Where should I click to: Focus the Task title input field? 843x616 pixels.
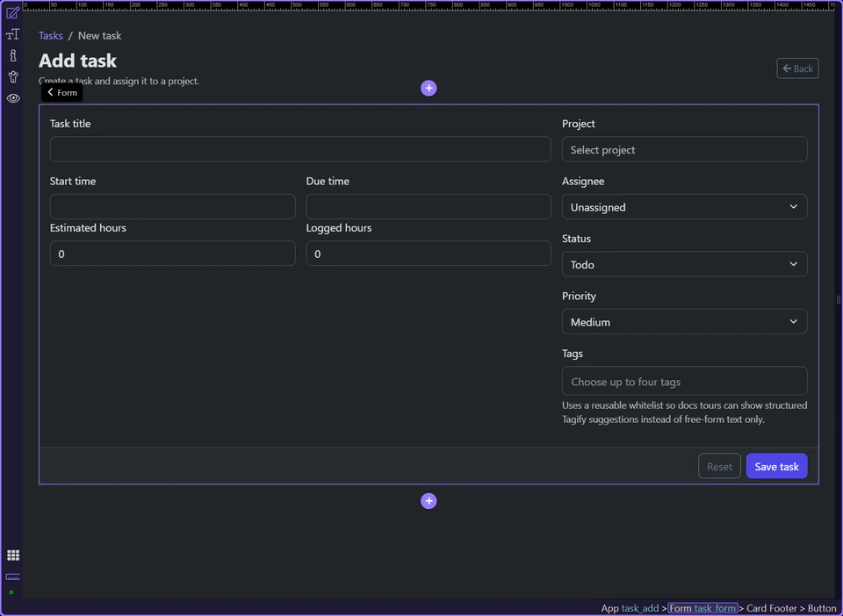(300, 149)
